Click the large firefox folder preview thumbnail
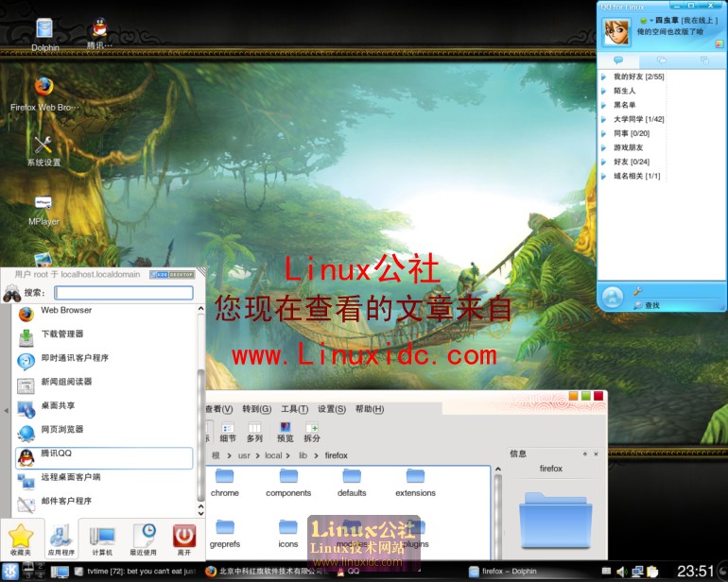 click(x=556, y=520)
